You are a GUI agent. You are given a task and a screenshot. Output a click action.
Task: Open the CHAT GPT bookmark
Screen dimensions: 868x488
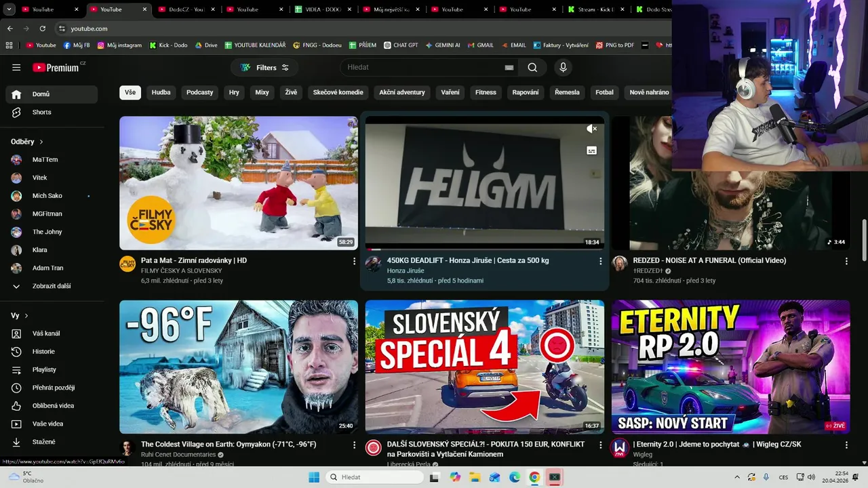pyautogui.click(x=401, y=45)
